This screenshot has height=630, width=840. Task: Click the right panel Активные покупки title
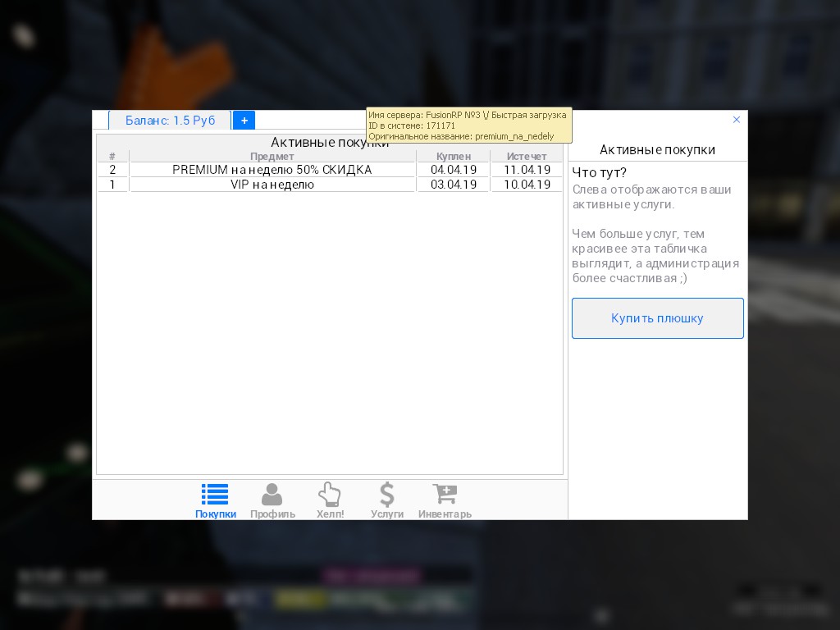pyautogui.click(x=657, y=149)
